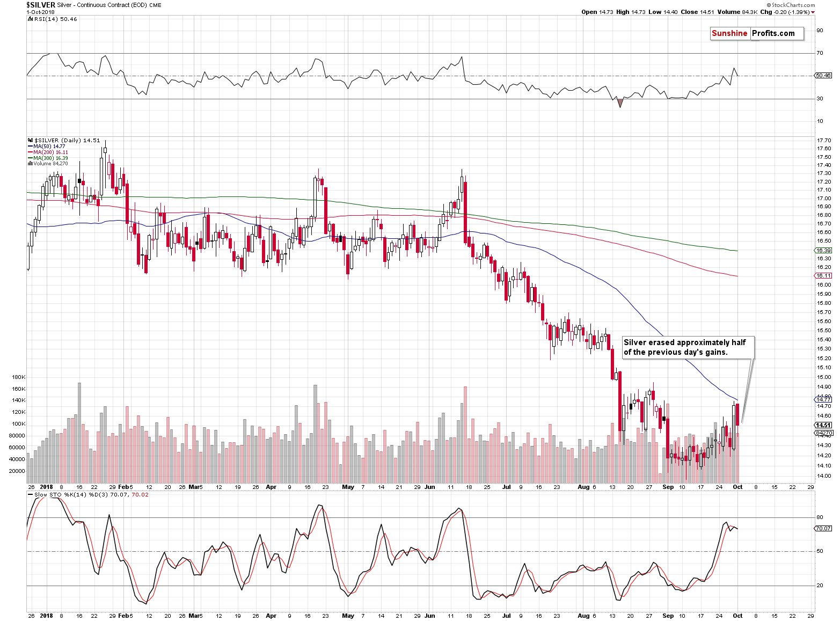Click the 90 level on RSI axis
Viewport: 840px width, 621px height.
[820, 31]
